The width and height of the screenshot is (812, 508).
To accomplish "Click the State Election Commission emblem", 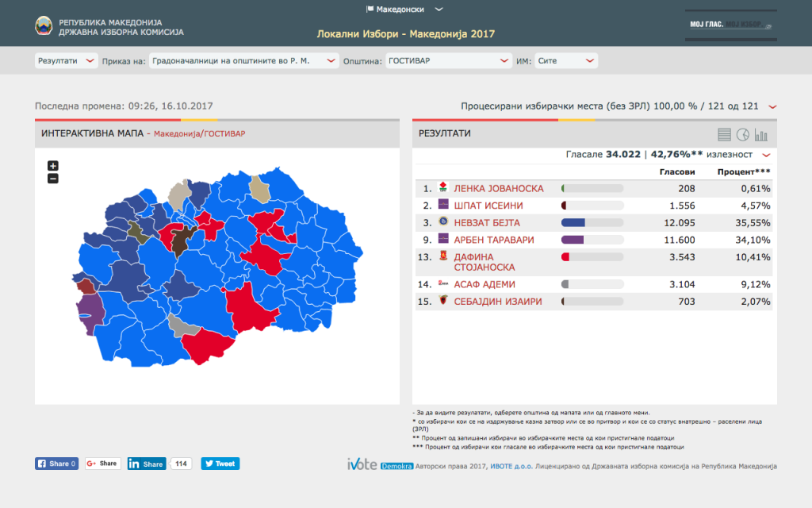I will click(x=43, y=26).
